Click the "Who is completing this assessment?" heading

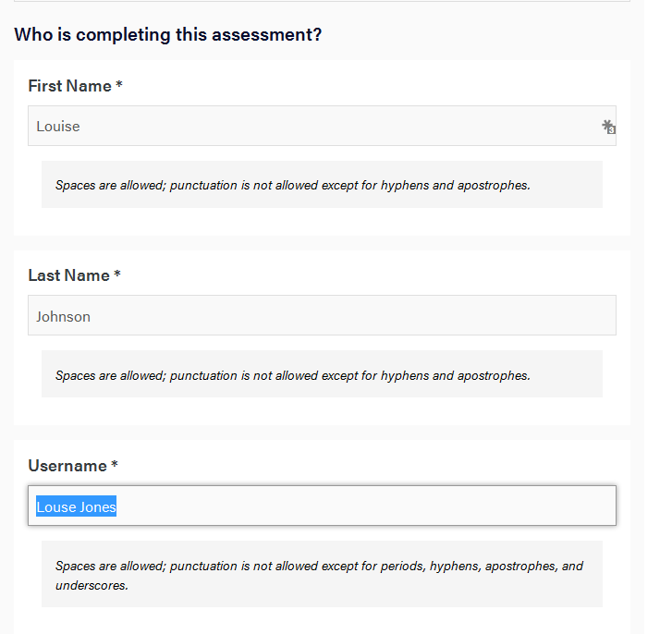point(168,35)
